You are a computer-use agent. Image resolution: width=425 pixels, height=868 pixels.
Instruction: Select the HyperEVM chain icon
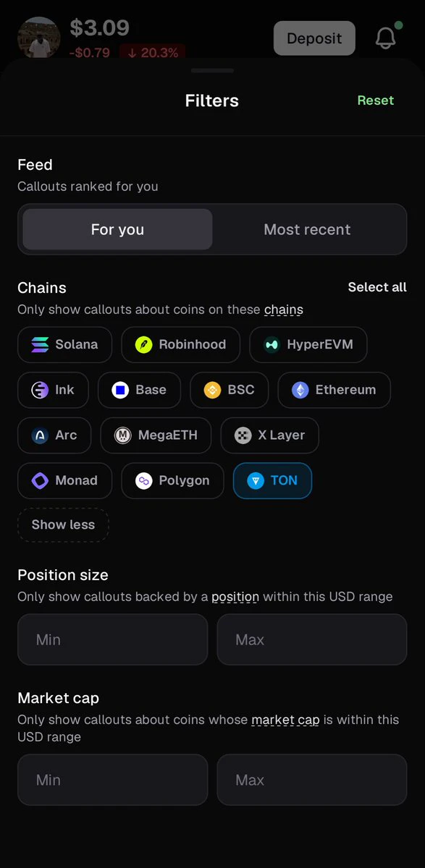[272, 344]
